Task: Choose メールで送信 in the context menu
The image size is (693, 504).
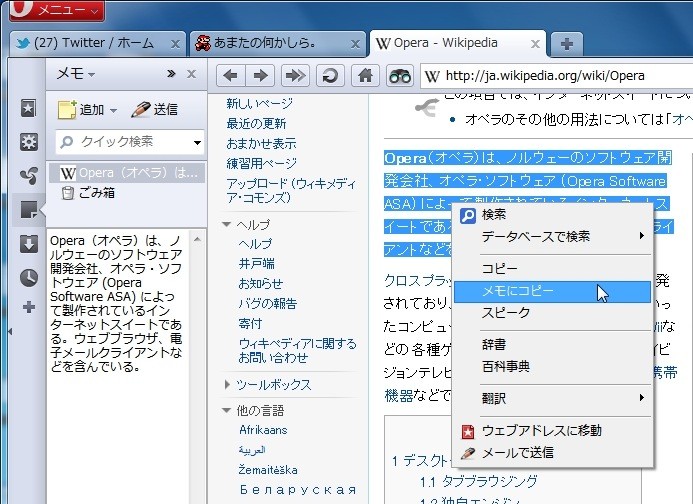Action: (552, 453)
